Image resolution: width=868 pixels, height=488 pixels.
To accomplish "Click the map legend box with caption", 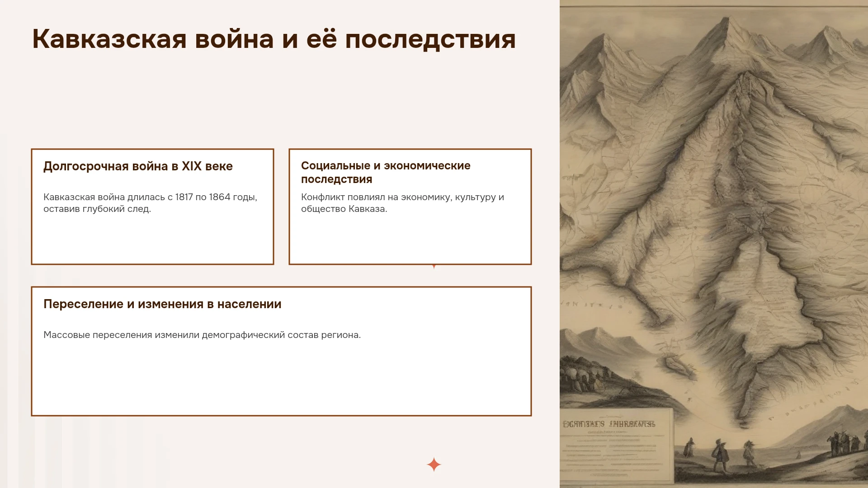I will coord(617,445).
